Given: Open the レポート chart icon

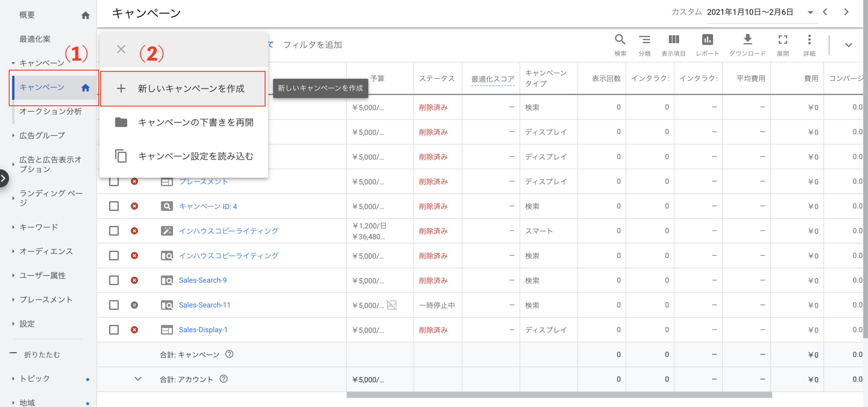Looking at the screenshot, I should click(707, 40).
